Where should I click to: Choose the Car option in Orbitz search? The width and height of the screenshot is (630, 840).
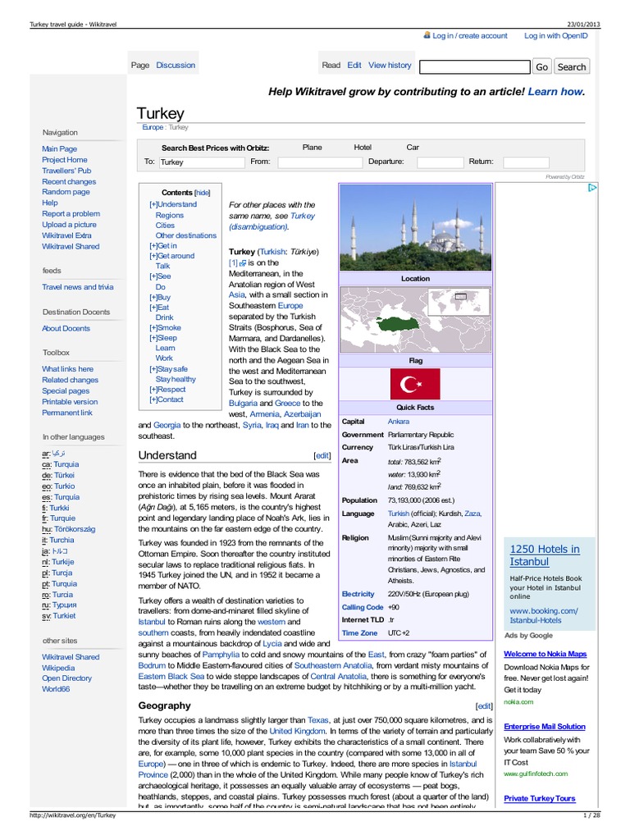pos(413,148)
